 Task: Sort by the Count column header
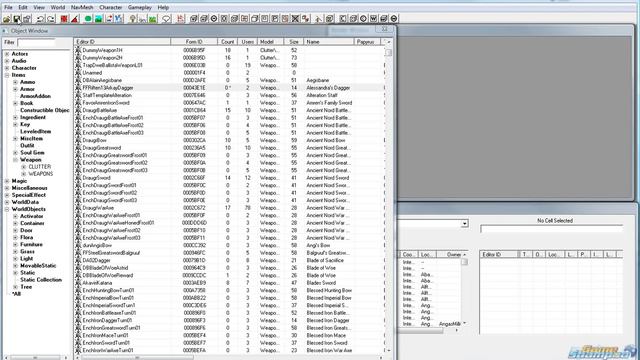point(227,42)
